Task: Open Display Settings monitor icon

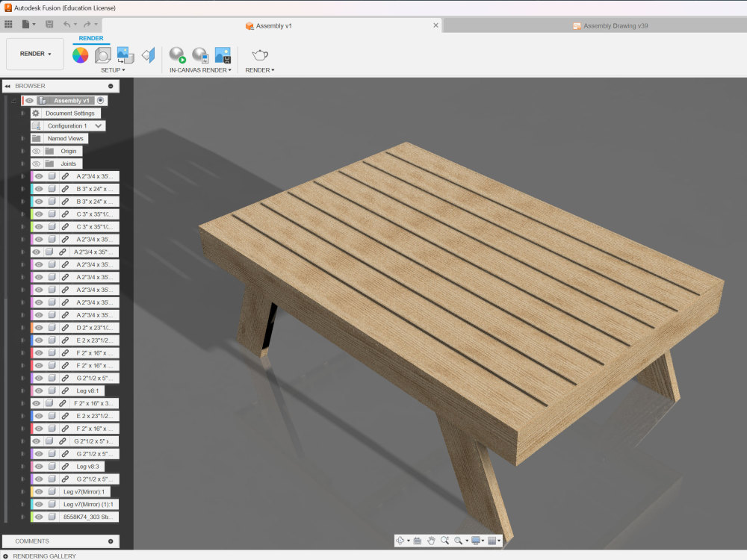Action: pyautogui.click(x=475, y=541)
